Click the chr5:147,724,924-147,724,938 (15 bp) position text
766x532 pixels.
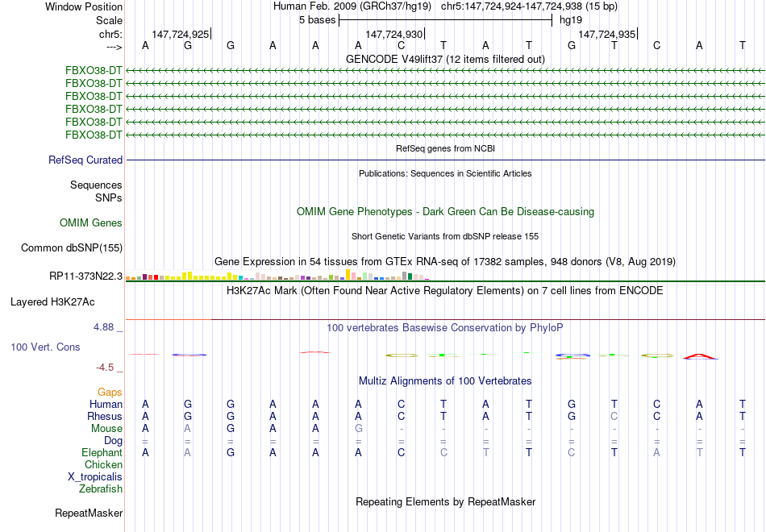click(x=529, y=6)
